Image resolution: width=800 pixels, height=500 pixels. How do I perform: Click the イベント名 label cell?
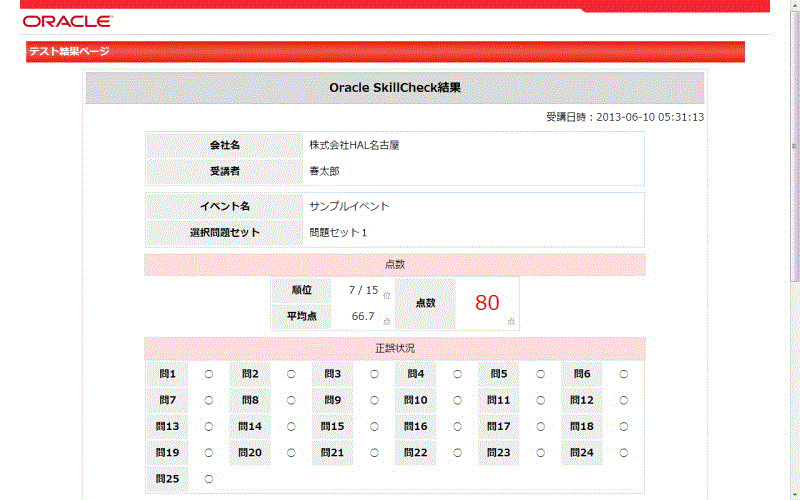224,207
